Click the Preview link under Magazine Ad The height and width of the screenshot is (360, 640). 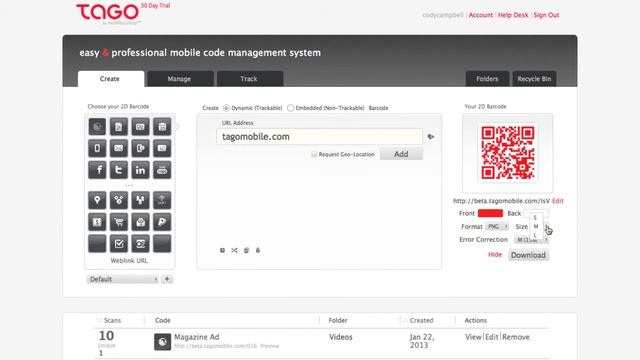269,346
